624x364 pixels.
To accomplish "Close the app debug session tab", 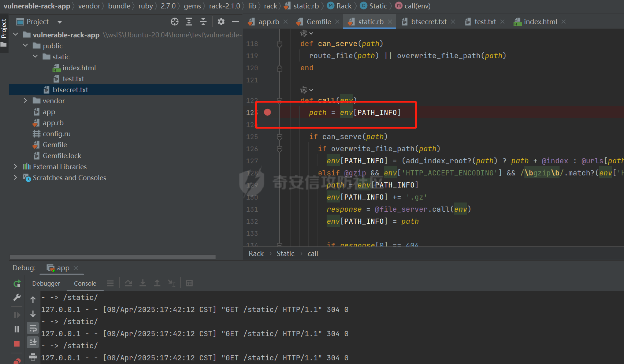I will coord(76,268).
